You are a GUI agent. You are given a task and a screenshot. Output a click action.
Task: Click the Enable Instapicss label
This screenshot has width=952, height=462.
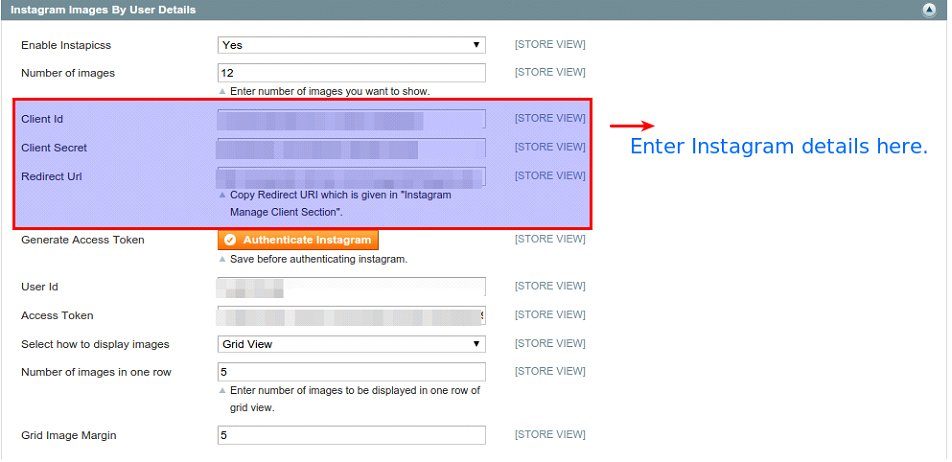[66, 46]
